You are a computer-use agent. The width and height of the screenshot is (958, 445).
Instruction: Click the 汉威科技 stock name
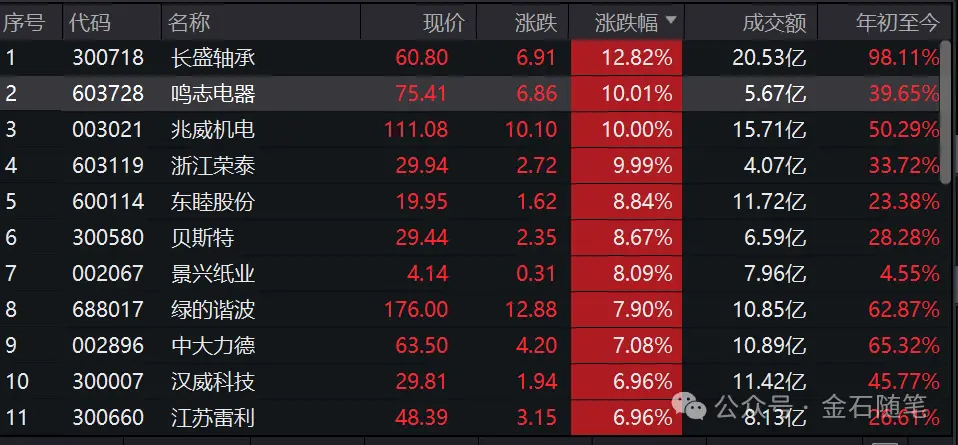point(213,381)
